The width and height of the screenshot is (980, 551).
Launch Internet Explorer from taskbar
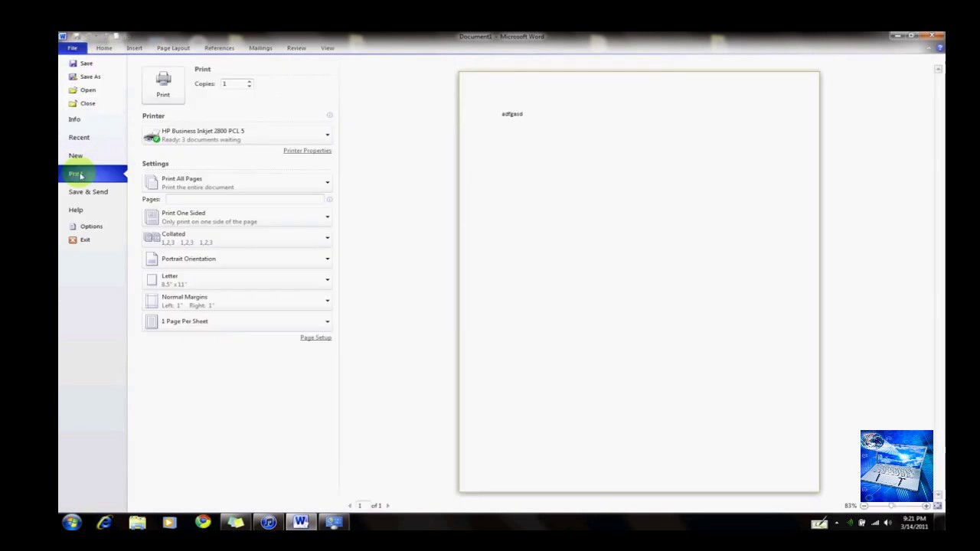(x=105, y=523)
